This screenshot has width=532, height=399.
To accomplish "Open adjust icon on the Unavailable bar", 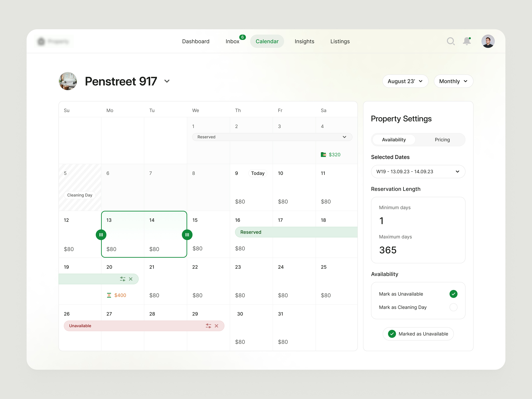I will [208, 326].
